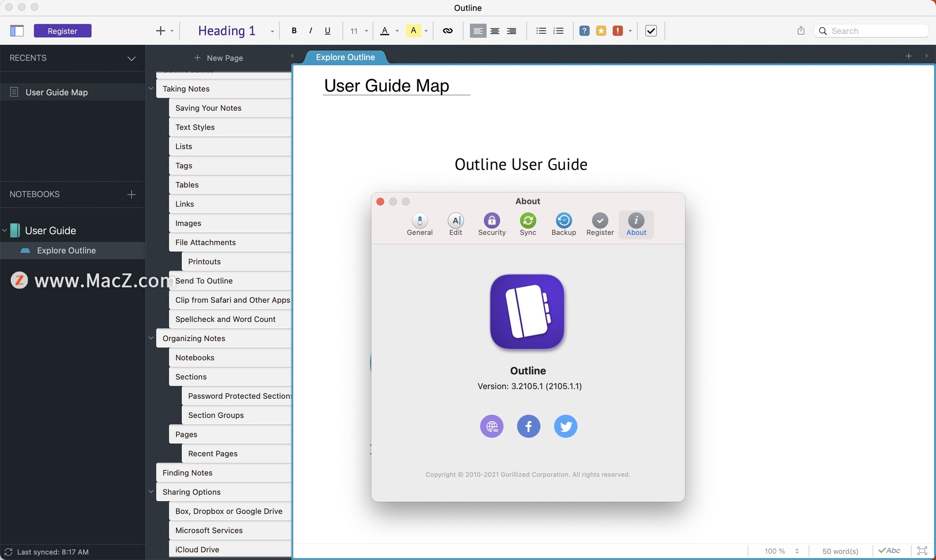Open the Sync preferences pane
The image size is (936, 560).
pos(527,224)
